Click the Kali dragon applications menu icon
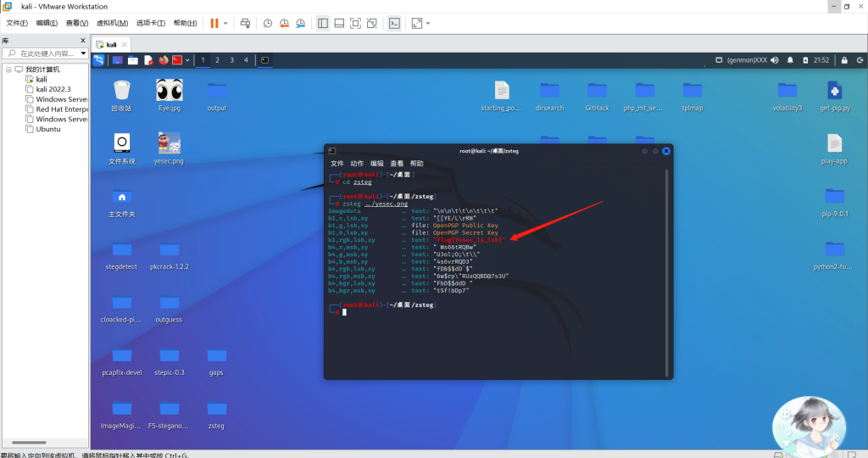The height and width of the screenshot is (458, 868). point(99,60)
